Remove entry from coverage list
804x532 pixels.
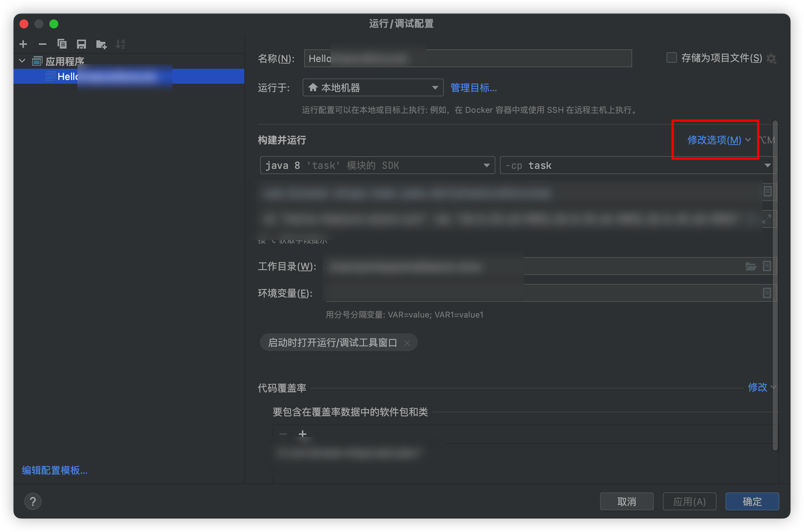click(x=283, y=434)
